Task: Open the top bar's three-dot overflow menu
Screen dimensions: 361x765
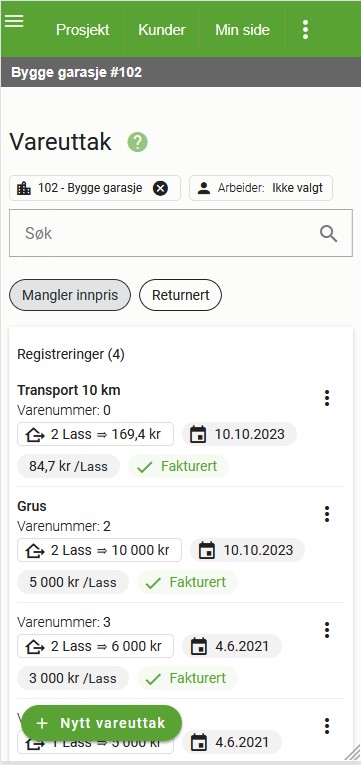Action: (x=305, y=30)
